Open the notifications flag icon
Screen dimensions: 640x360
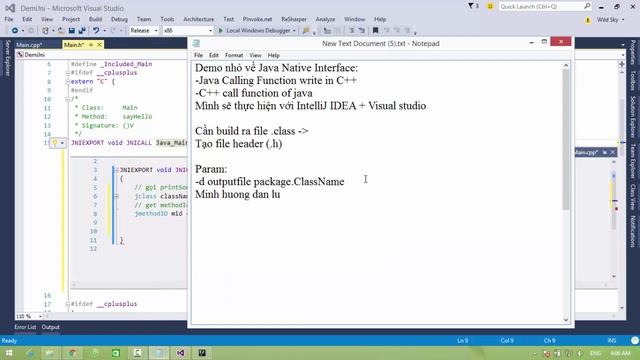point(473,6)
